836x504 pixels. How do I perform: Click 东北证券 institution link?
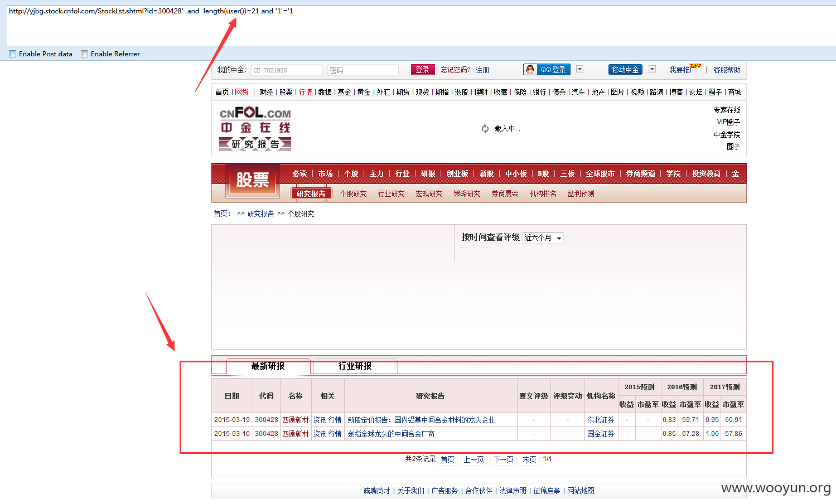[601, 420]
